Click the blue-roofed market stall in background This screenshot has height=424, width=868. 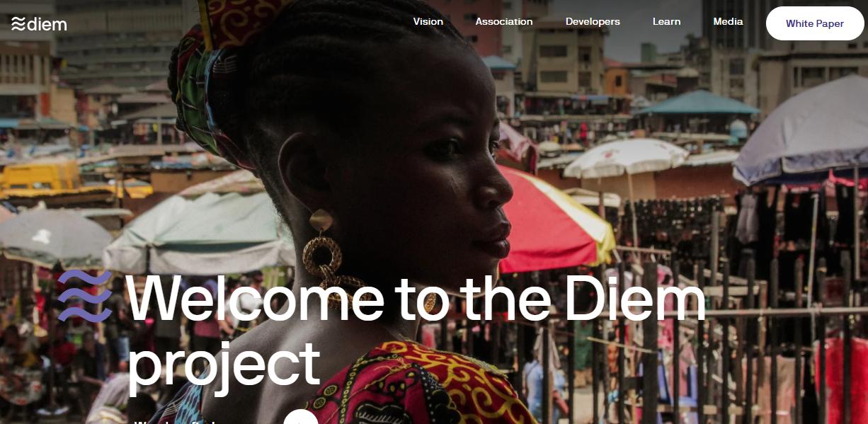[x=695, y=103]
